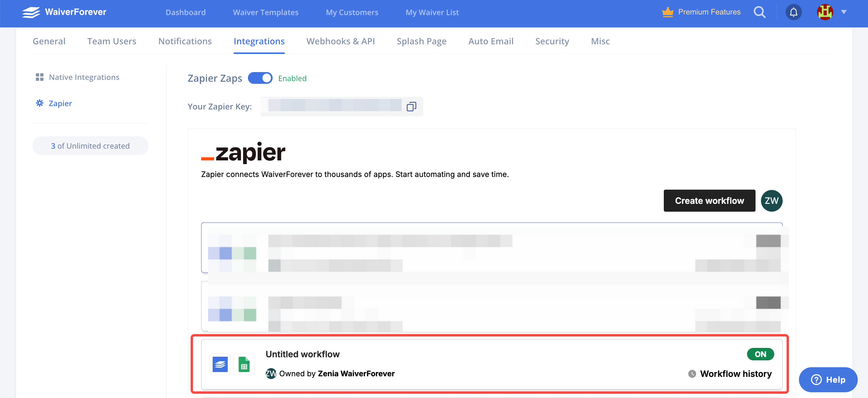This screenshot has width=868, height=398.
Task: Click the search magnifier icon
Action: pos(759,12)
